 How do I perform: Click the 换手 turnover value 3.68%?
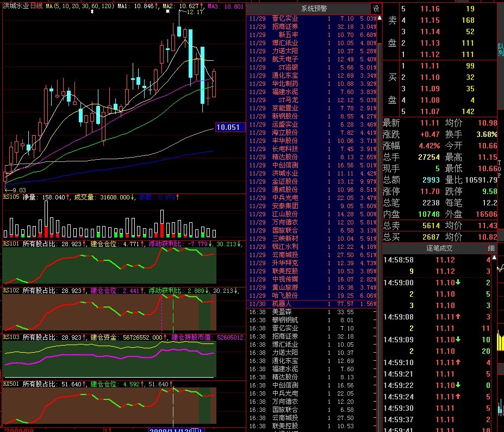(487, 134)
